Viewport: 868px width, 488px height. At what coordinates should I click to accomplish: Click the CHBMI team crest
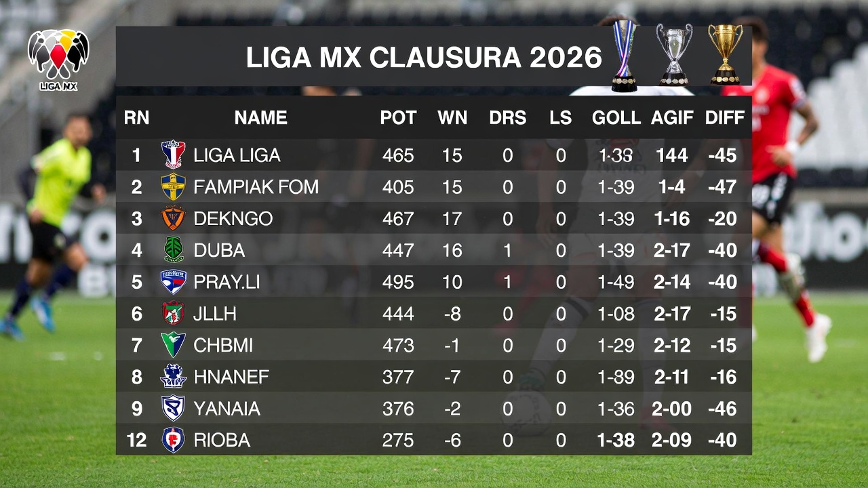pyautogui.click(x=173, y=345)
